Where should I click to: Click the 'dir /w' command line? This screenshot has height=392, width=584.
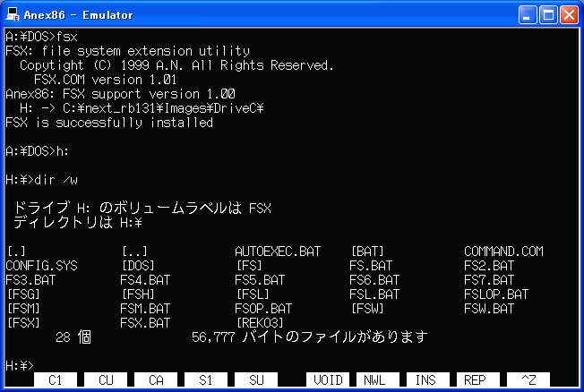[42, 180]
